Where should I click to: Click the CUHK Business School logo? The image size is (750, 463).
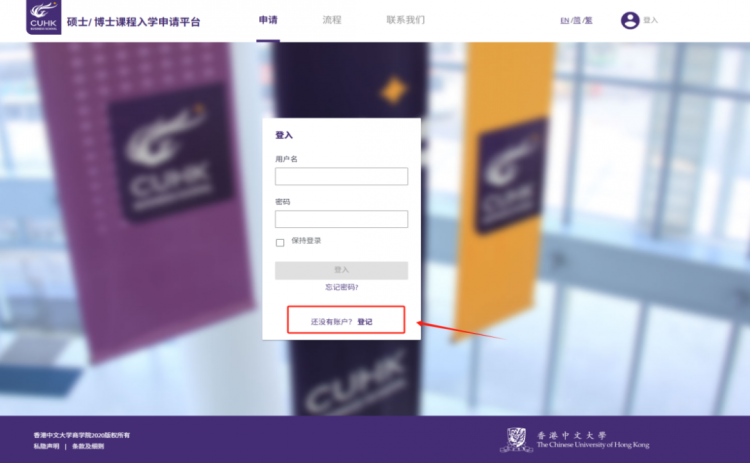[x=44, y=17]
